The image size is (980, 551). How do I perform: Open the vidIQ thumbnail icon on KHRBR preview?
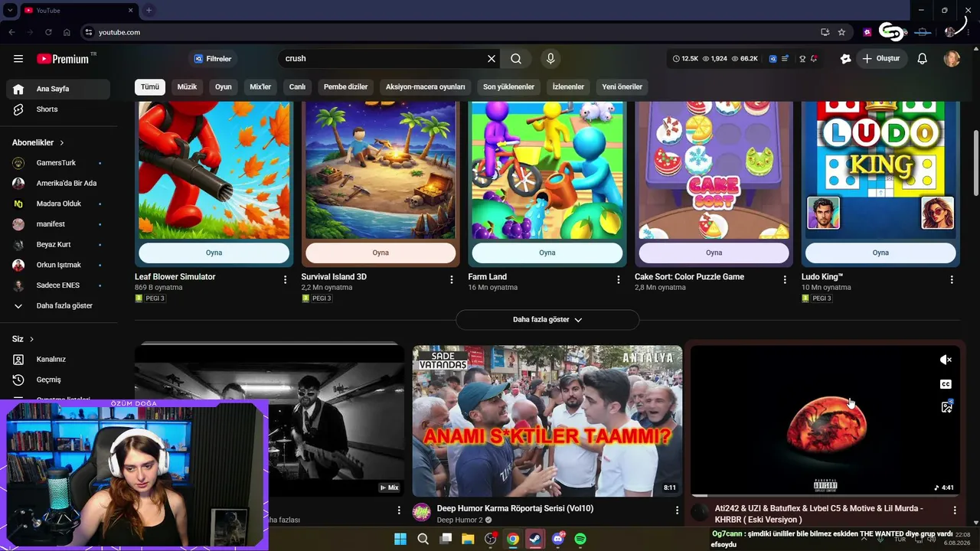click(x=946, y=407)
